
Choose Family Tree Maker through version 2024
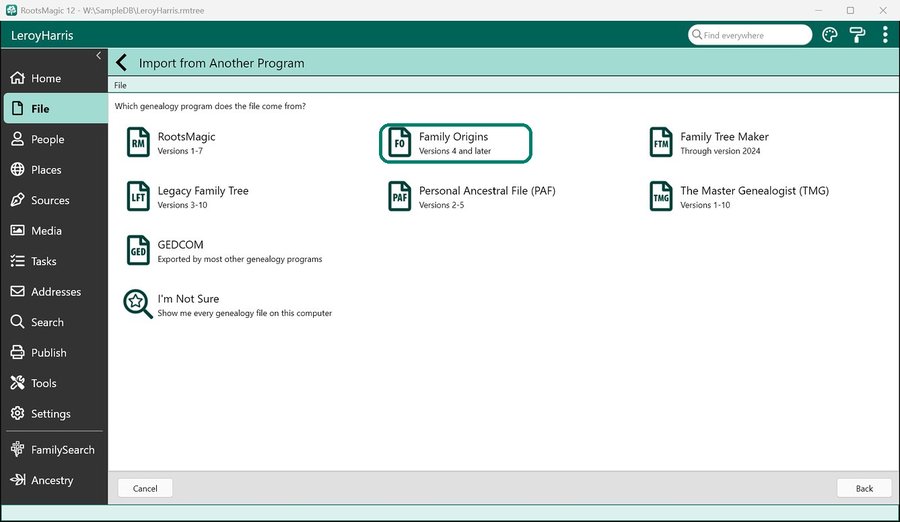(724, 142)
